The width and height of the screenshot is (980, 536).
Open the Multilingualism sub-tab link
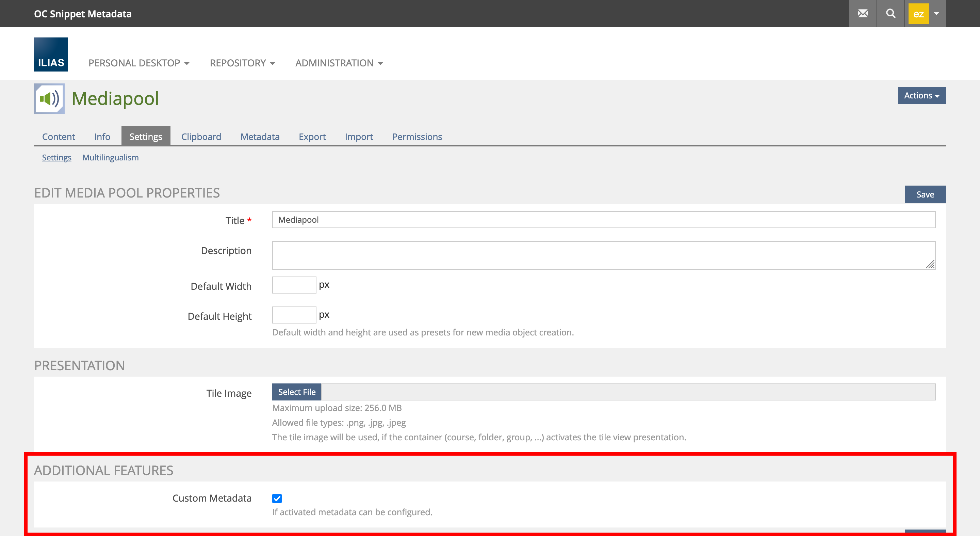(110, 158)
